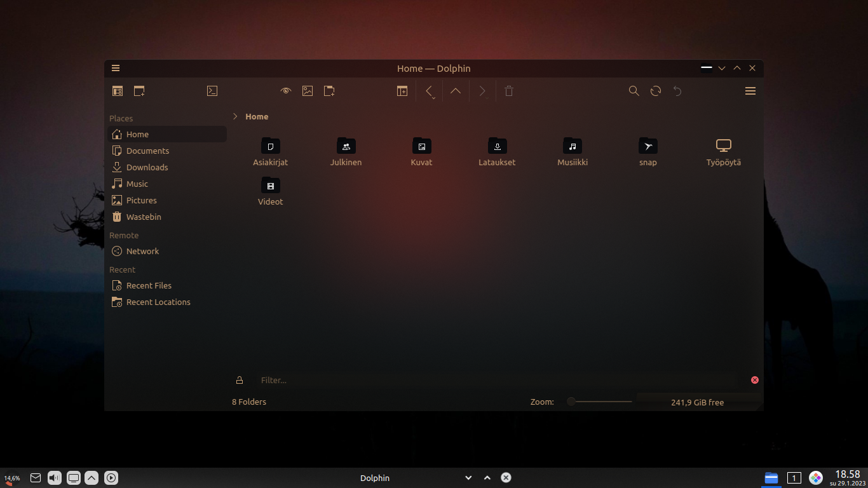The height and width of the screenshot is (488, 868).
Task: Open the window menu in title bar
Action: (116, 68)
